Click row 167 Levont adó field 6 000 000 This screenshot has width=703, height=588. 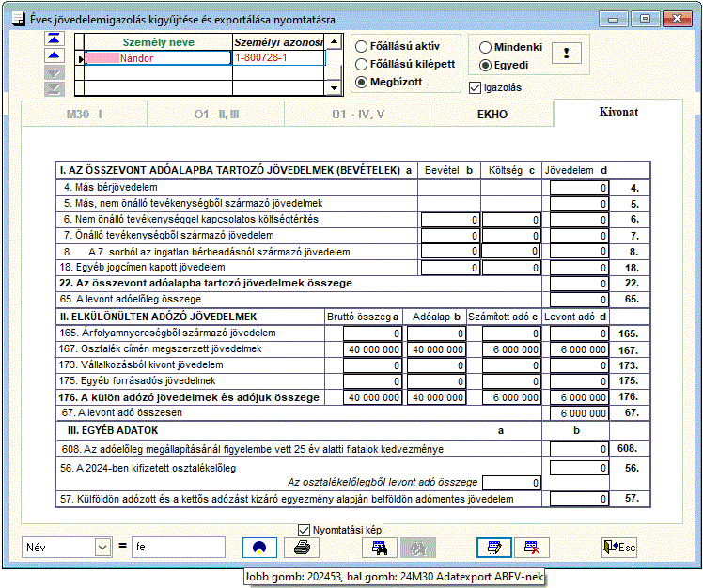(579, 349)
